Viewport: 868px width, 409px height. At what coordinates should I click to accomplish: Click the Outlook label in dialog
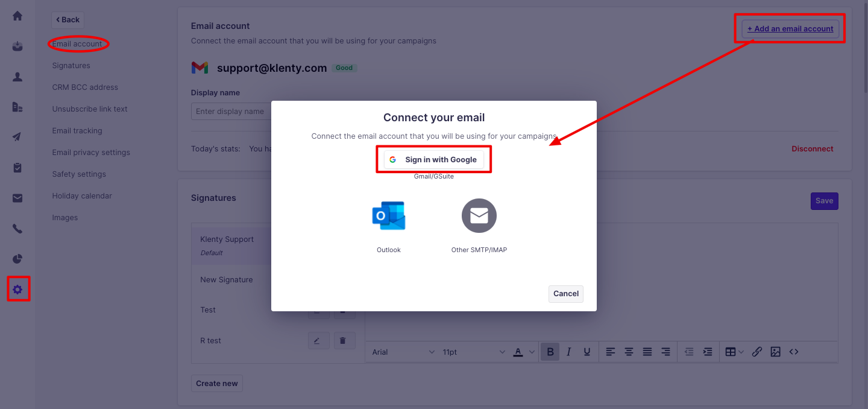pyautogui.click(x=389, y=250)
